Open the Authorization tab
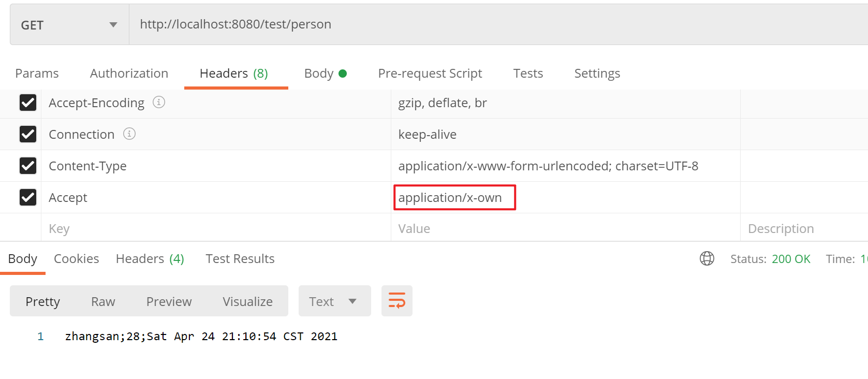 (x=129, y=74)
